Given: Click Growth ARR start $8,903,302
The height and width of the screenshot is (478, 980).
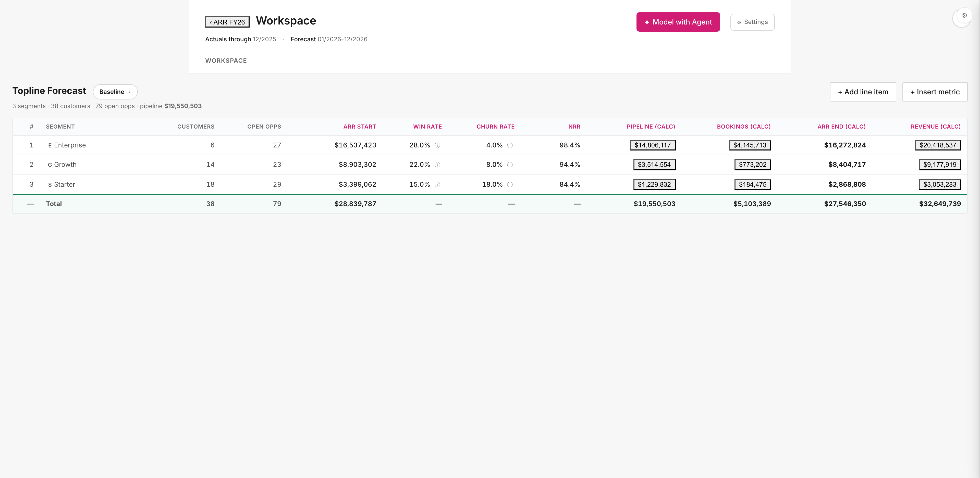Looking at the screenshot, I should coord(357,165).
